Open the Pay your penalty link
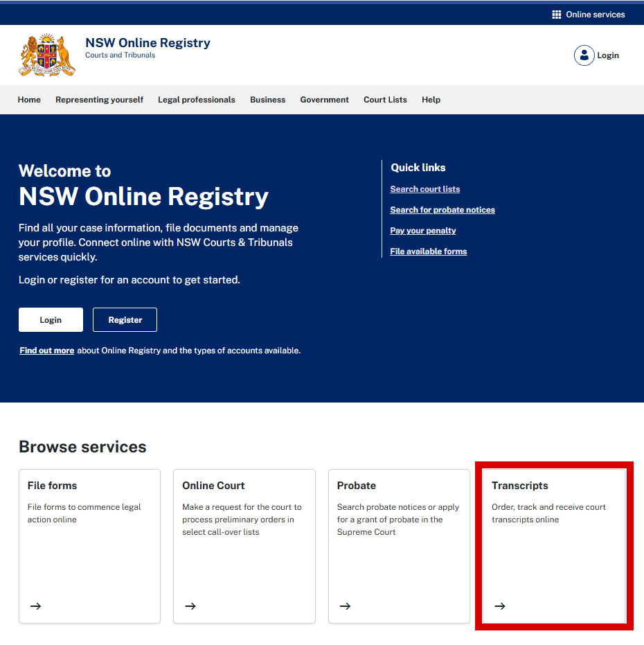This screenshot has width=644, height=645. (x=422, y=230)
